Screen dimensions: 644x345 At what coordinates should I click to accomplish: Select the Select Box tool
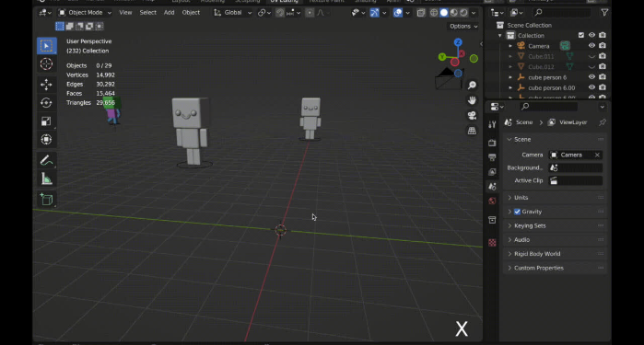[46, 46]
